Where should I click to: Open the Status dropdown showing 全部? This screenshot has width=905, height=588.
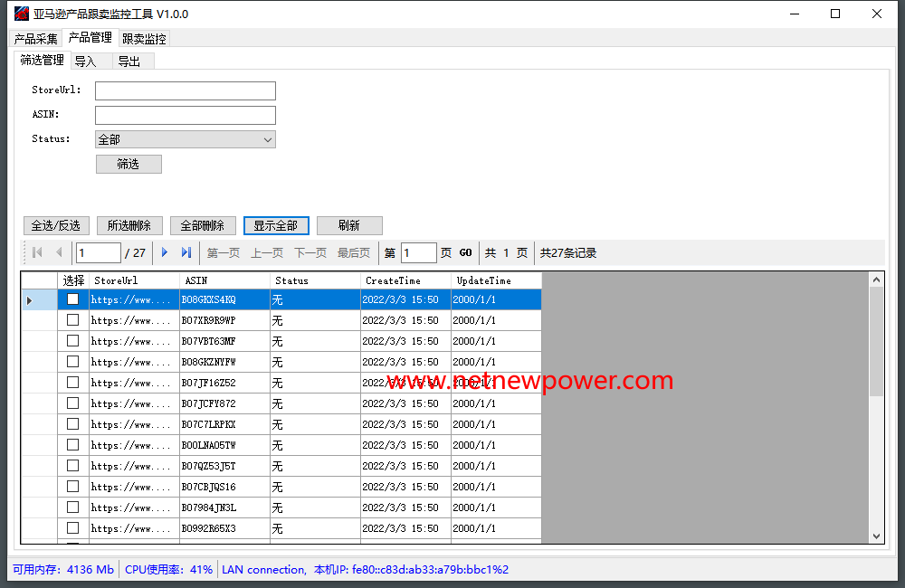click(x=185, y=139)
